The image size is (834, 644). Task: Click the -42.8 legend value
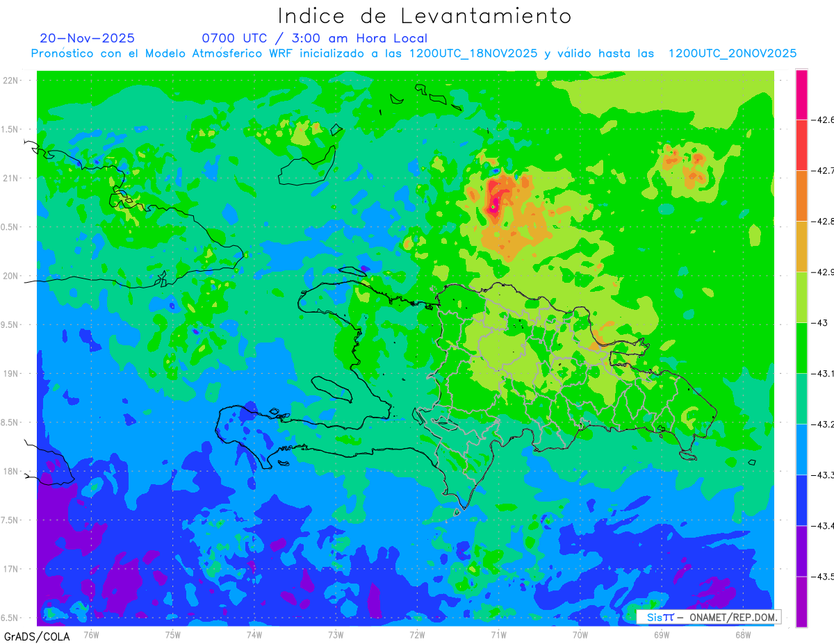822,221
